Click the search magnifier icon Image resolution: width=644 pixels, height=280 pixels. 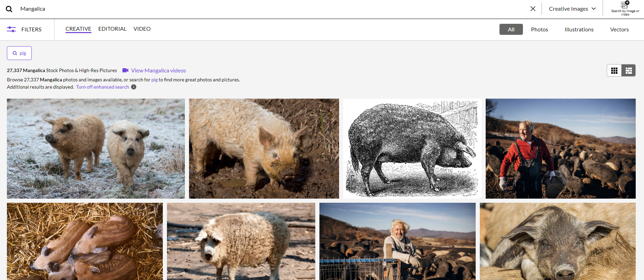[x=9, y=9]
